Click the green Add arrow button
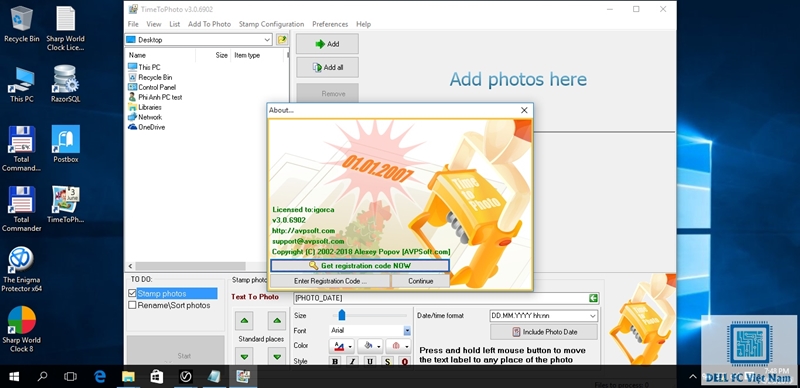This screenshot has height=388, width=800. point(327,44)
